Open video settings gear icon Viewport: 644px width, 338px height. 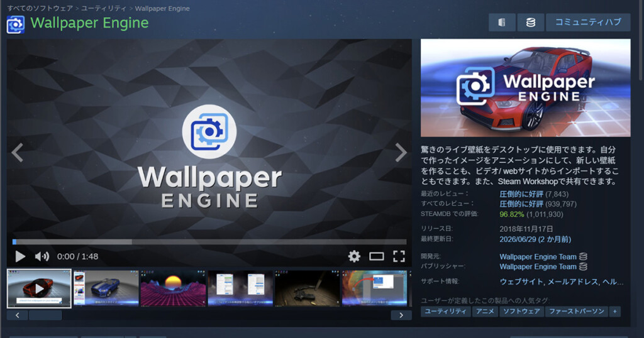click(354, 256)
